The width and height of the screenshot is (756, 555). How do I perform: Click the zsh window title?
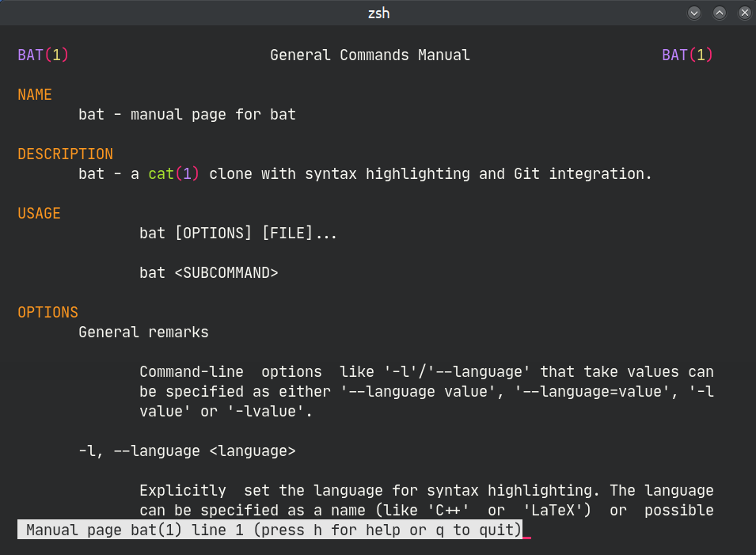click(x=378, y=13)
